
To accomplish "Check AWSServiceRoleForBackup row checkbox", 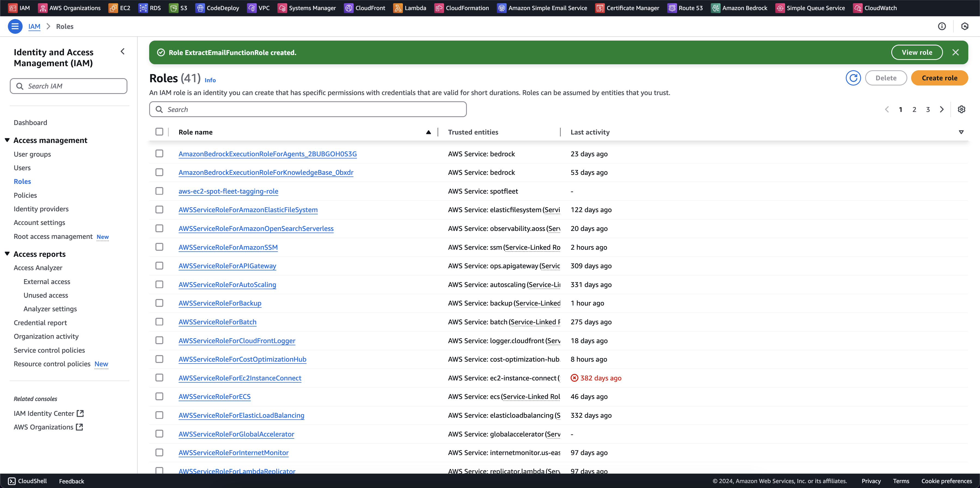I will pyautogui.click(x=159, y=303).
